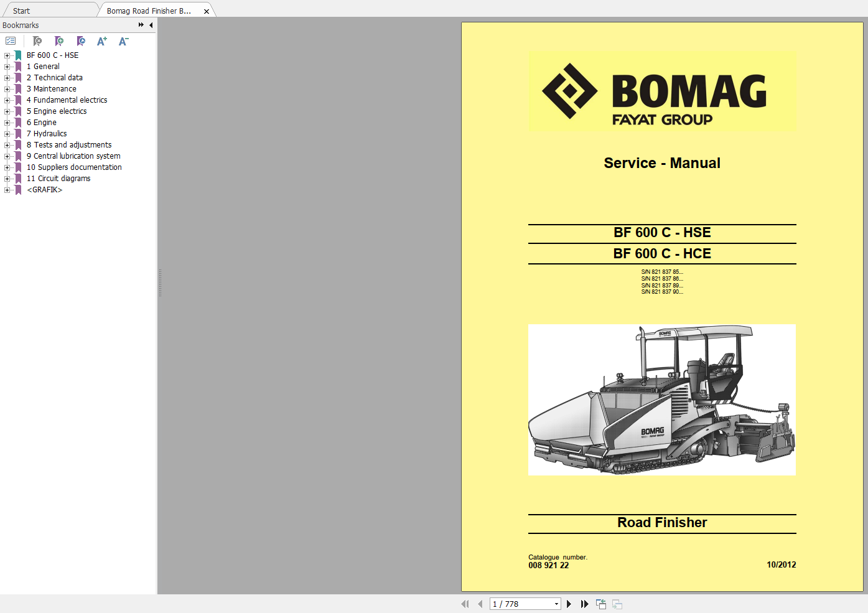This screenshot has height=613, width=868.
Task: Expand the 10 Suppliers documentation node
Action: 7,167
